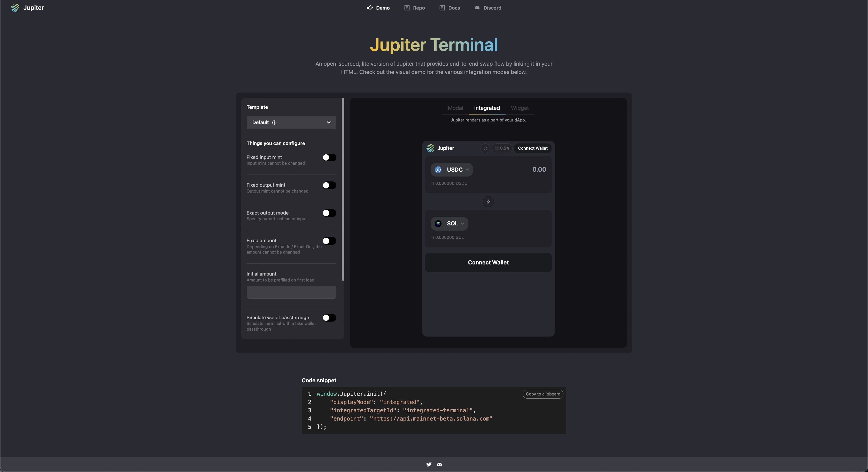Click the 0.000000 USDC wallet balance
This screenshot has height=472, width=868.
[449, 184]
